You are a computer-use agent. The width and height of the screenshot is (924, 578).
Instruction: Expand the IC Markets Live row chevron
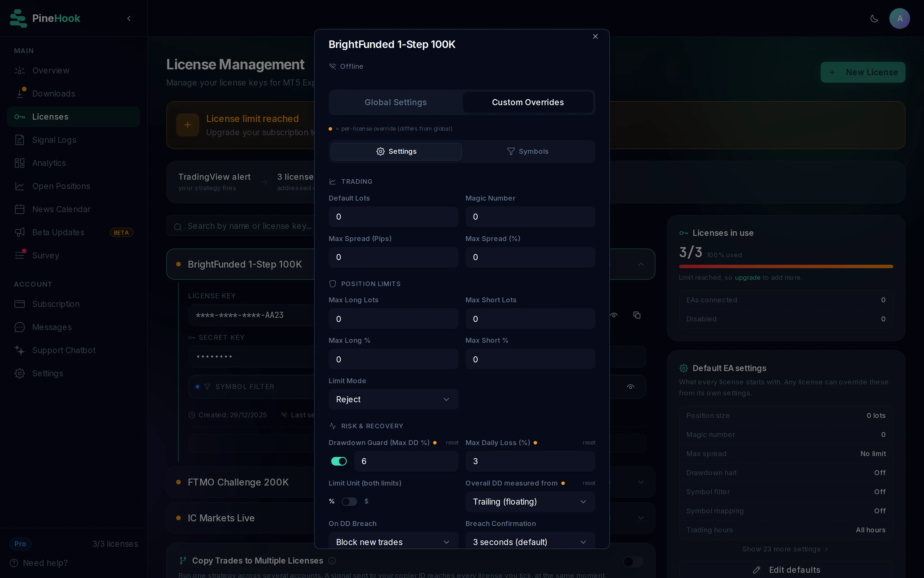tap(641, 518)
